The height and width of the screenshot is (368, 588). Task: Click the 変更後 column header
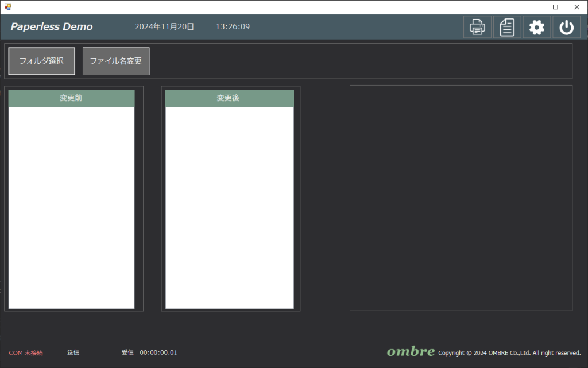[229, 98]
